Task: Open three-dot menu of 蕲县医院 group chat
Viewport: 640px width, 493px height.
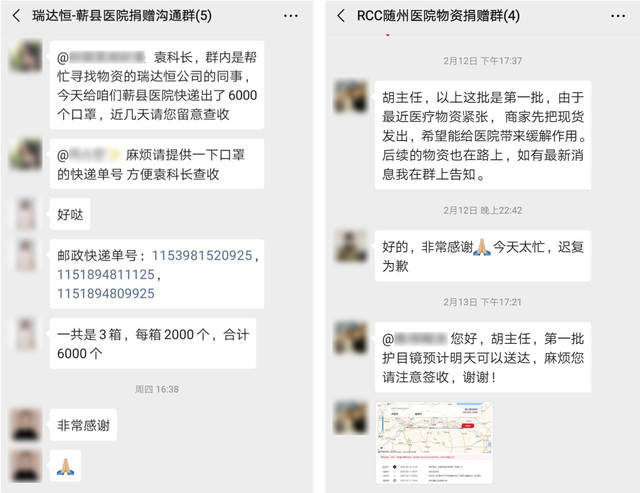Action: point(290,16)
